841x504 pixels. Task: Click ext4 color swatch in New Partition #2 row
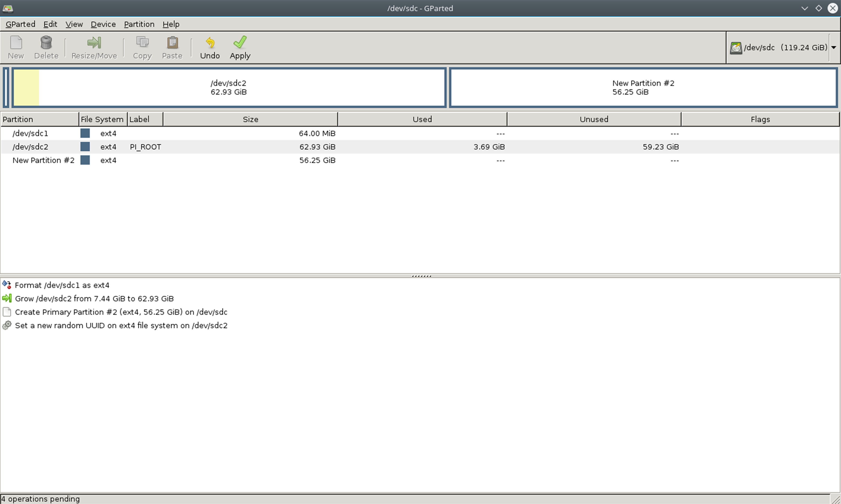click(x=85, y=160)
